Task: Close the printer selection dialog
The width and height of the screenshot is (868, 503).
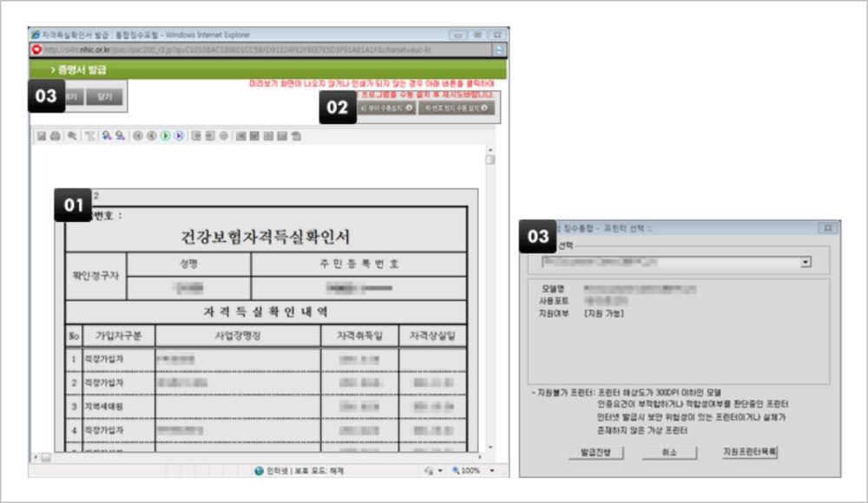Action: (827, 228)
